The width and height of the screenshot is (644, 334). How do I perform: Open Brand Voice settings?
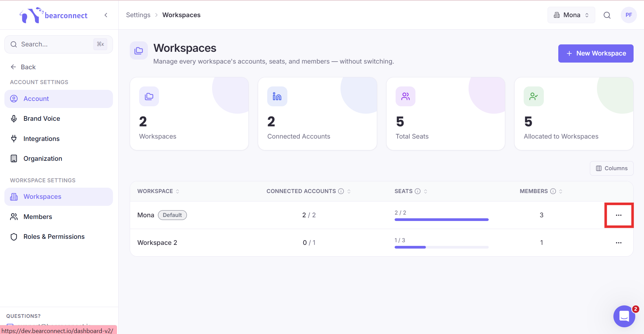coord(58,119)
